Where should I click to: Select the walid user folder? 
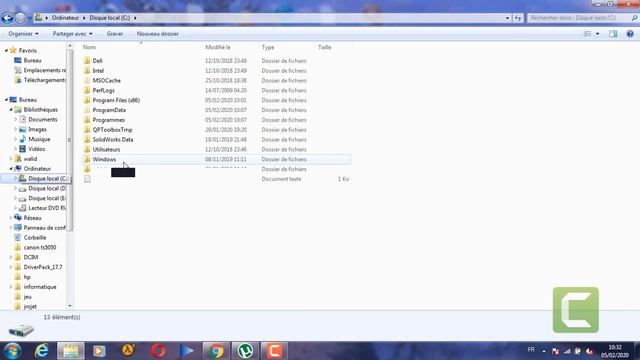pos(30,159)
